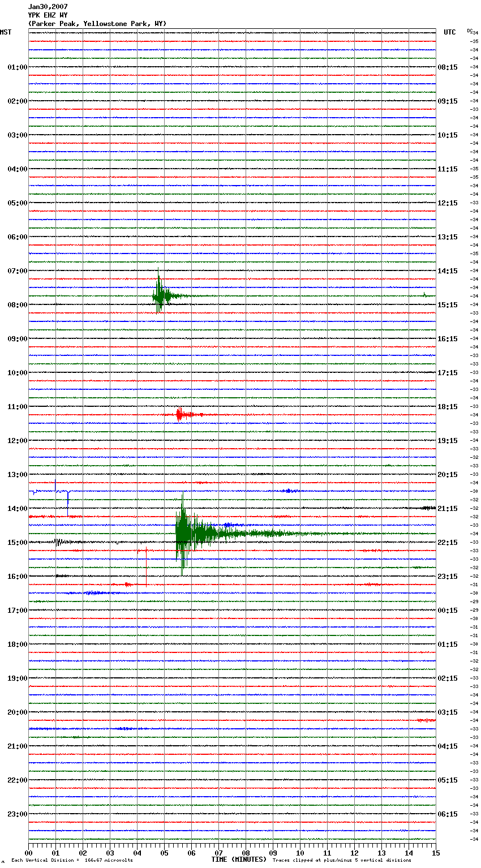The height and width of the screenshot is (868, 481).
Task: Select the '17:00' MST time label
Action: click(18, 611)
